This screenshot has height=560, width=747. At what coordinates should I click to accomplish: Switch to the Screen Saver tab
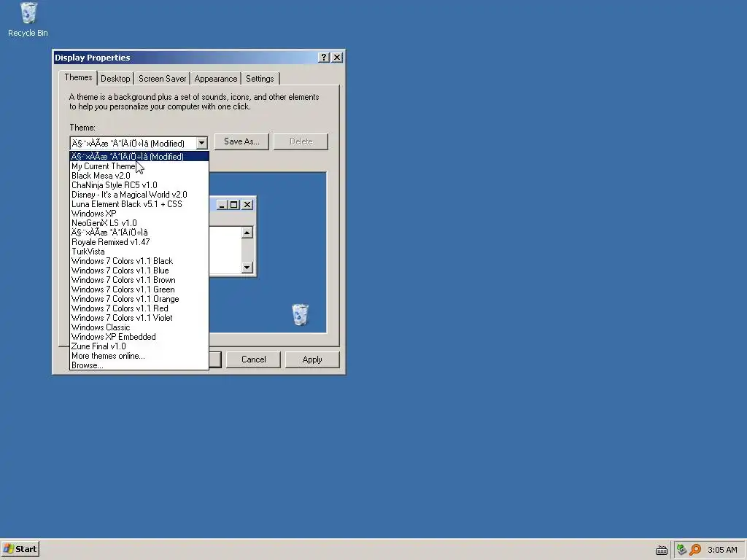pos(162,79)
